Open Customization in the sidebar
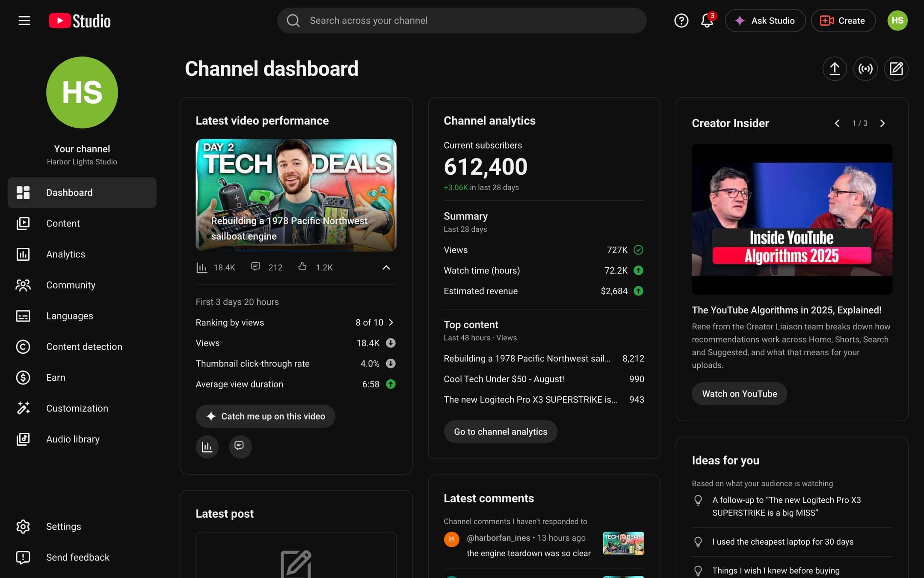 (x=82, y=408)
